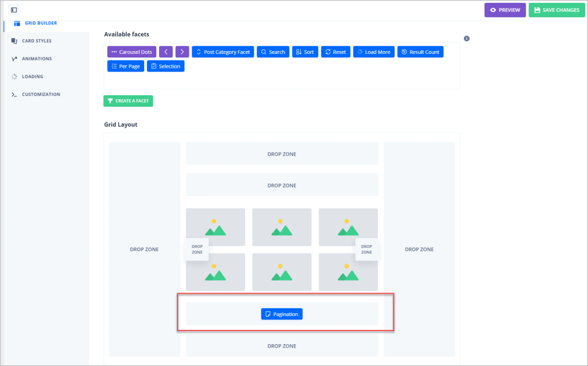588x366 pixels.
Task: Select the Pagination element in the highlighted row
Action: [281, 314]
